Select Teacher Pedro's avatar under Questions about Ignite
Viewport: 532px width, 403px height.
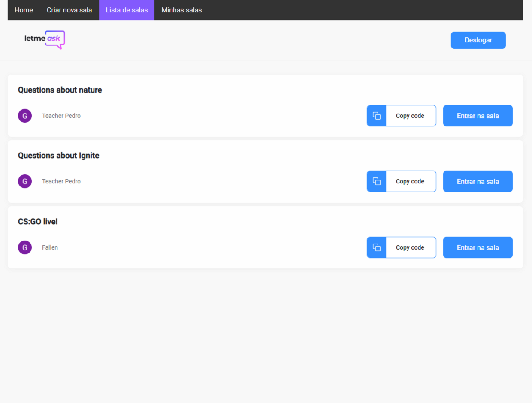click(24, 181)
